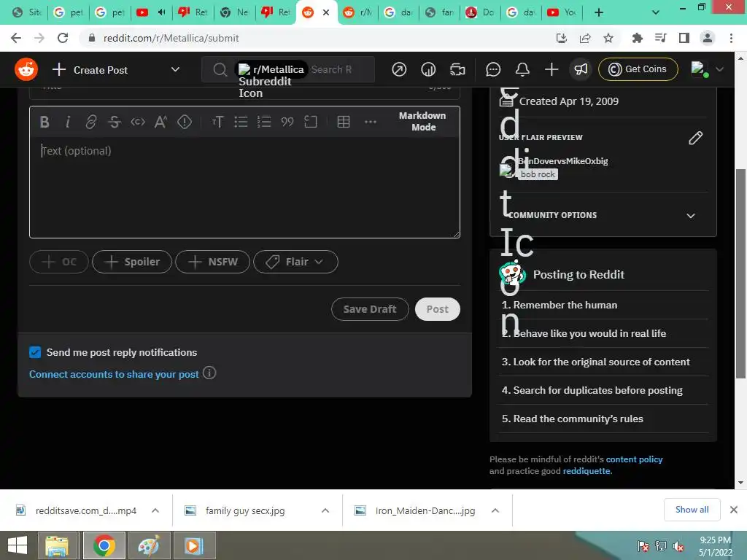Bookmark this page with the star icon

(608, 38)
